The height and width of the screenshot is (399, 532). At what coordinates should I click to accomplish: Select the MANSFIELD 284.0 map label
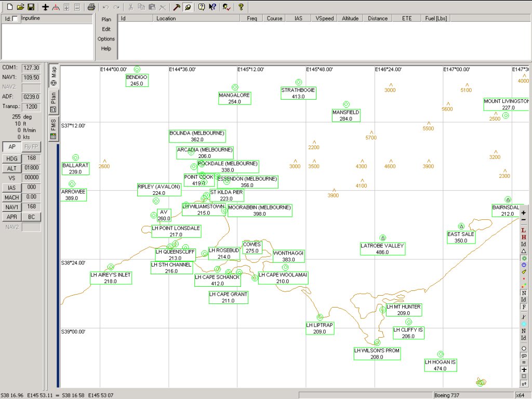click(346, 115)
